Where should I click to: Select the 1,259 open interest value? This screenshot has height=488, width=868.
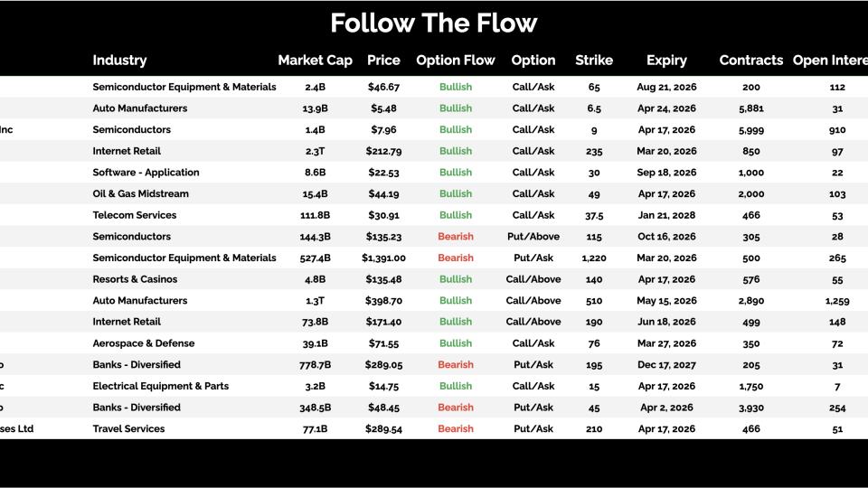click(837, 301)
